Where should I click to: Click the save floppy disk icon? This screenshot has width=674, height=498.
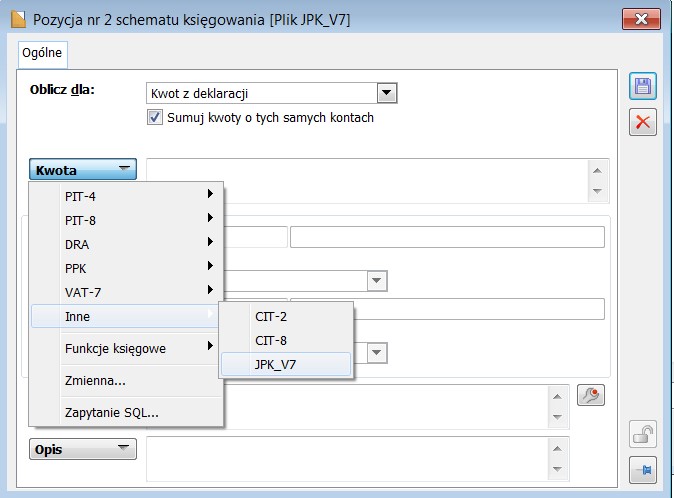[x=643, y=86]
